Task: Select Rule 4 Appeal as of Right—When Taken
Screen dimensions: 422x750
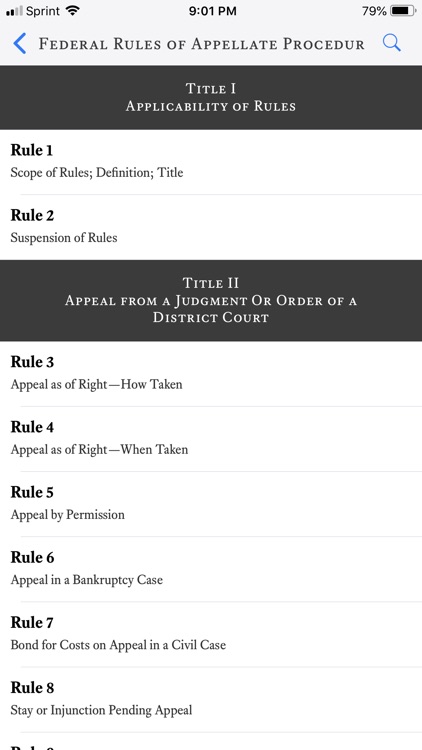Action: tap(211, 439)
